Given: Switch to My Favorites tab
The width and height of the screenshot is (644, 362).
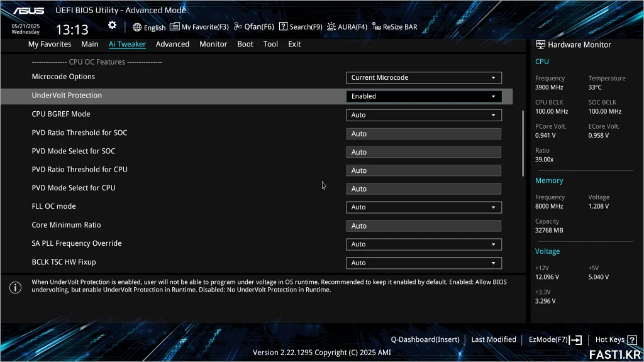Looking at the screenshot, I should 50,44.
